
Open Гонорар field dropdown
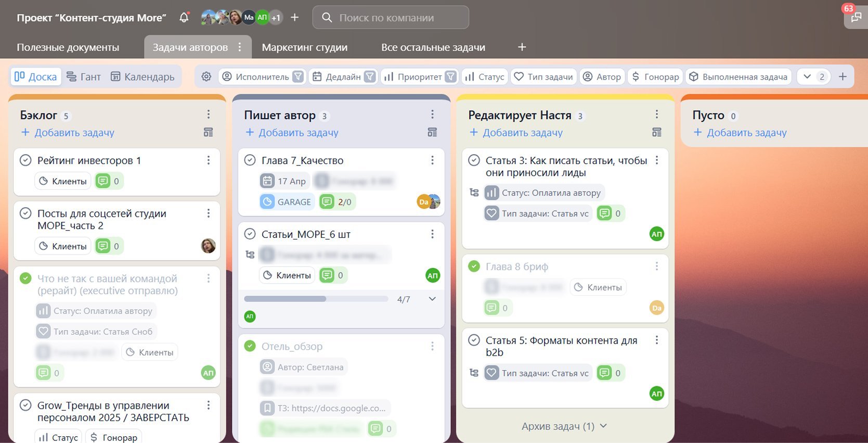655,77
